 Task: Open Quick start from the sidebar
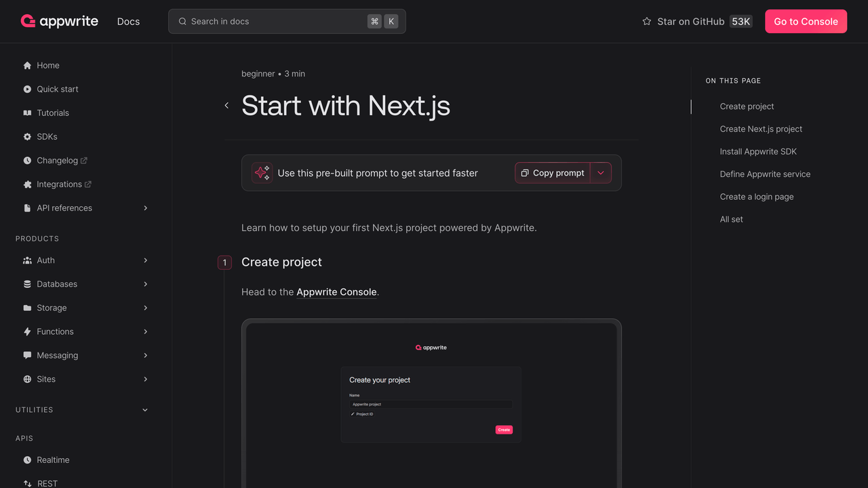point(58,89)
